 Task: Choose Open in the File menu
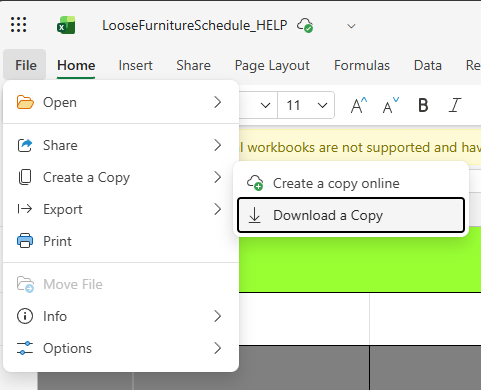click(x=121, y=102)
